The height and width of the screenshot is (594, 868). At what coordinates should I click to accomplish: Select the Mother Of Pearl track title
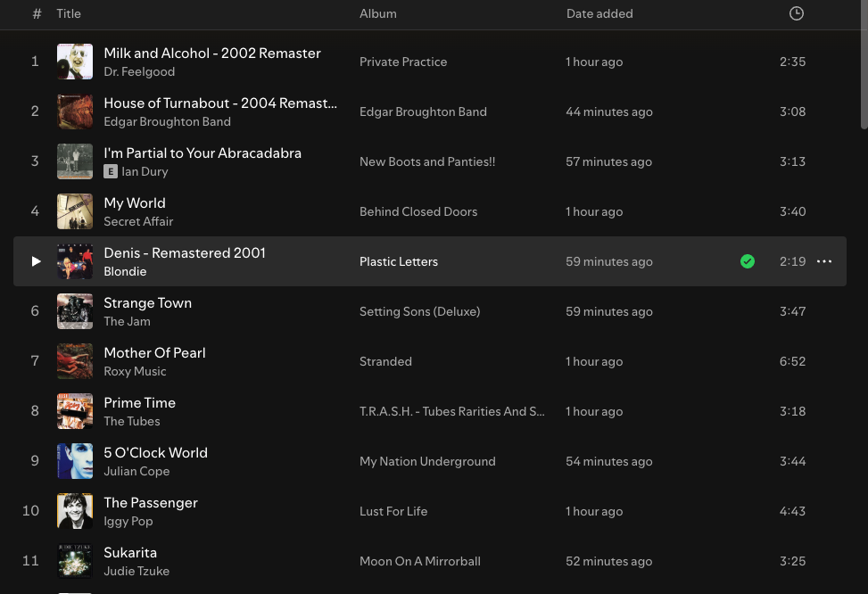point(154,352)
